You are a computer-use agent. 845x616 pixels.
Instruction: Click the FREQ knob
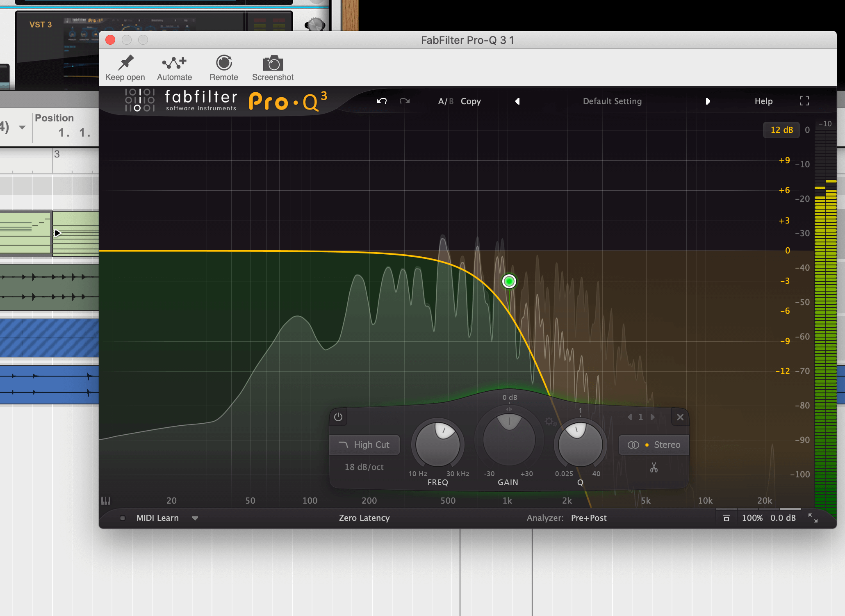tap(438, 445)
